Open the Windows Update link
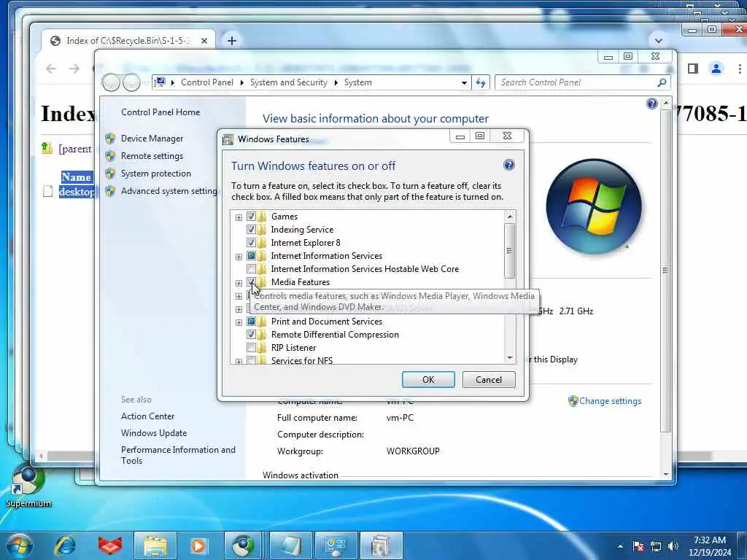 click(154, 433)
